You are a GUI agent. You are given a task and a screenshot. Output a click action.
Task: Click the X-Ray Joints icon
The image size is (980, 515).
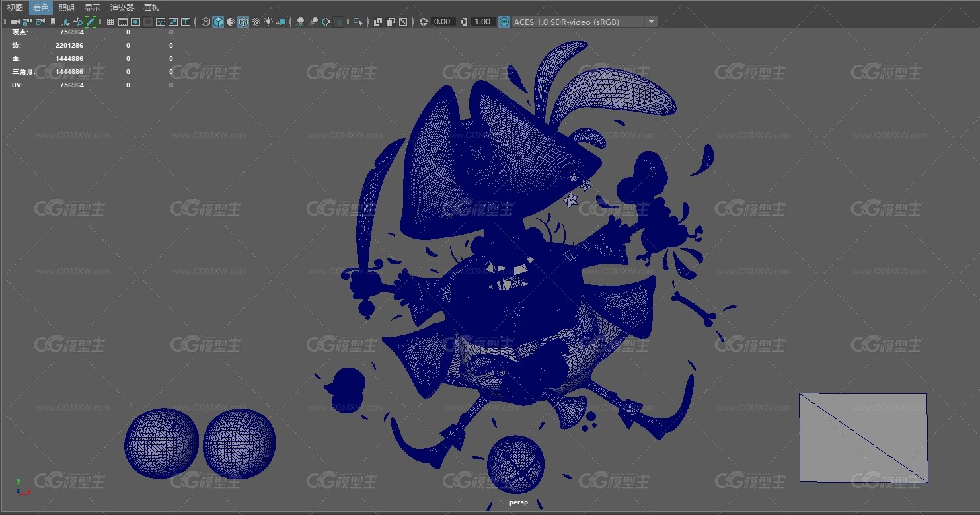point(403,22)
